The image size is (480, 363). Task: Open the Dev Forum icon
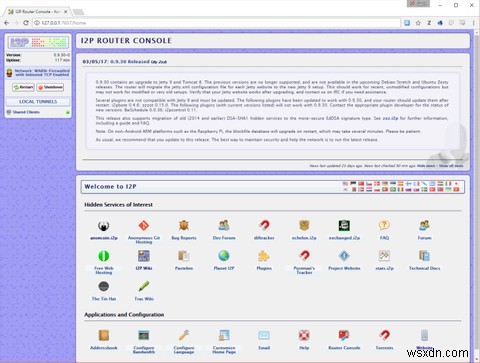coord(224,226)
